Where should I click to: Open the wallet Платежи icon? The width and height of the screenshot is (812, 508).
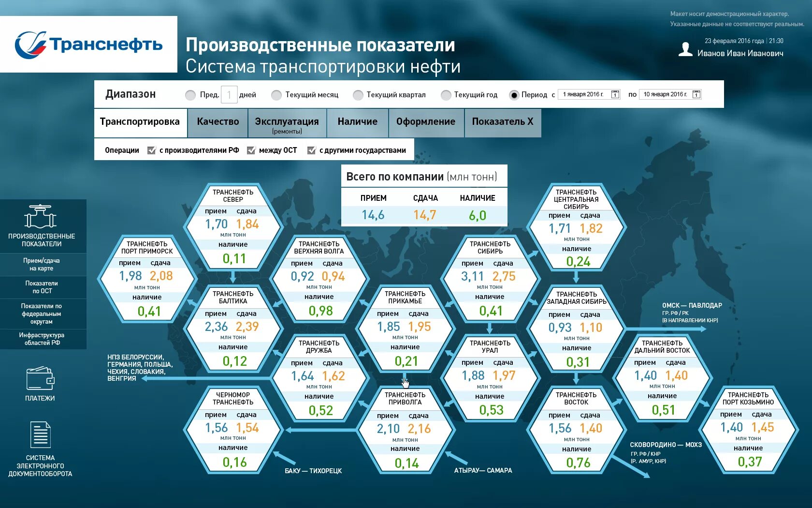pyautogui.click(x=40, y=378)
